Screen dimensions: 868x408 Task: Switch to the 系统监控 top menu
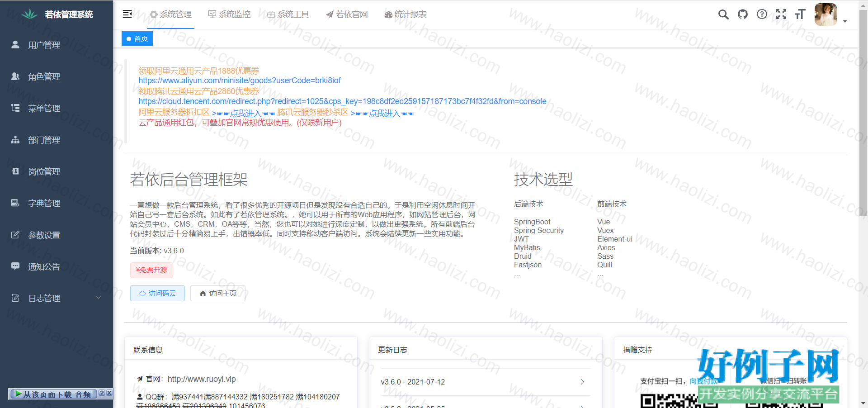pos(229,14)
